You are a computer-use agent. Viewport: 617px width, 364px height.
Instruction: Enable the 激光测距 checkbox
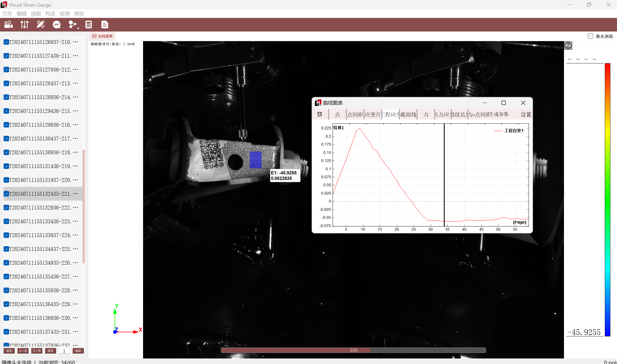(590, 36)
